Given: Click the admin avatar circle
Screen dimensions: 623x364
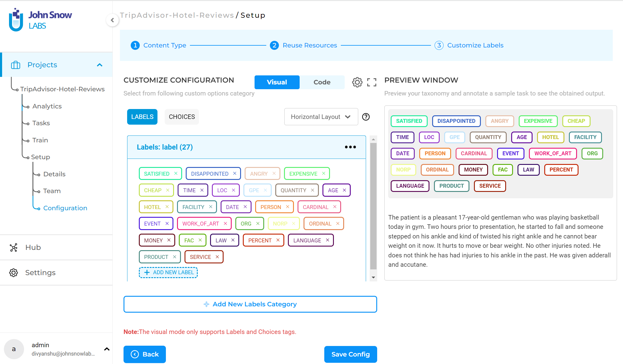Looking at the screenshot, I should click(x=14, y=349).
